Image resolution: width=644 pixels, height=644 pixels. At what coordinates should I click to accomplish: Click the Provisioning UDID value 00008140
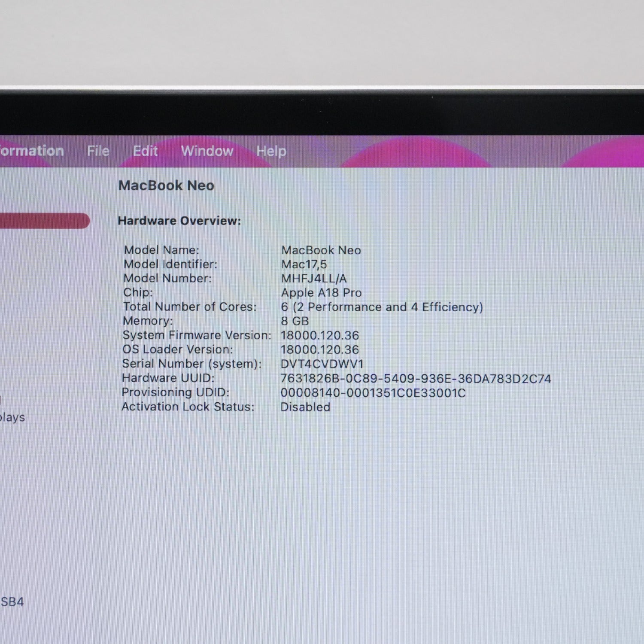(373, 393)
